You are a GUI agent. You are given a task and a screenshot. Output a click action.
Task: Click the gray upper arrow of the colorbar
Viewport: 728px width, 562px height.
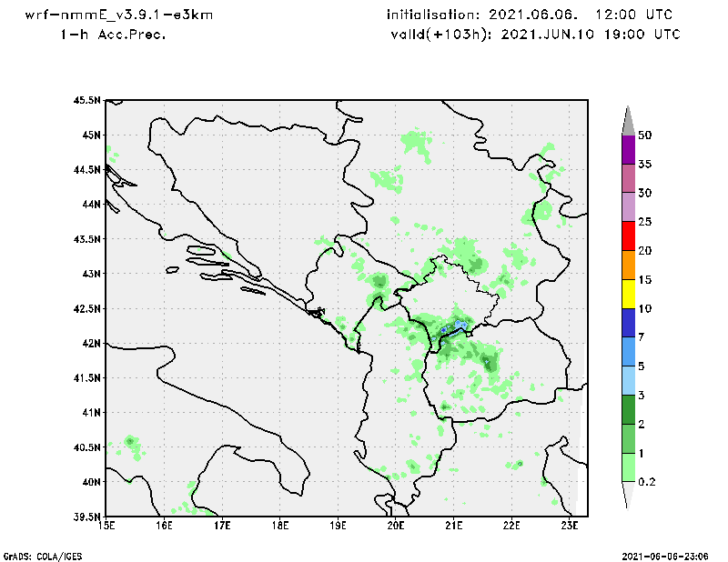(x=628, y=121)
